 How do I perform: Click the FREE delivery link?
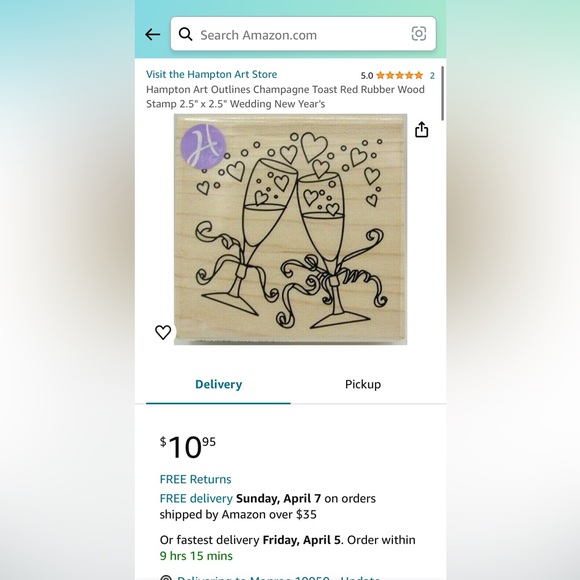(196, 499)
